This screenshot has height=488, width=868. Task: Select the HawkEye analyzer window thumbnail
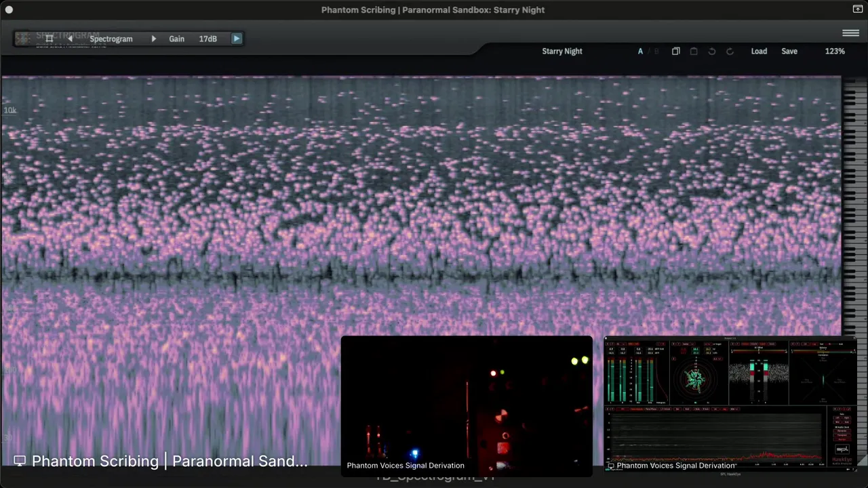coord(730,404)
